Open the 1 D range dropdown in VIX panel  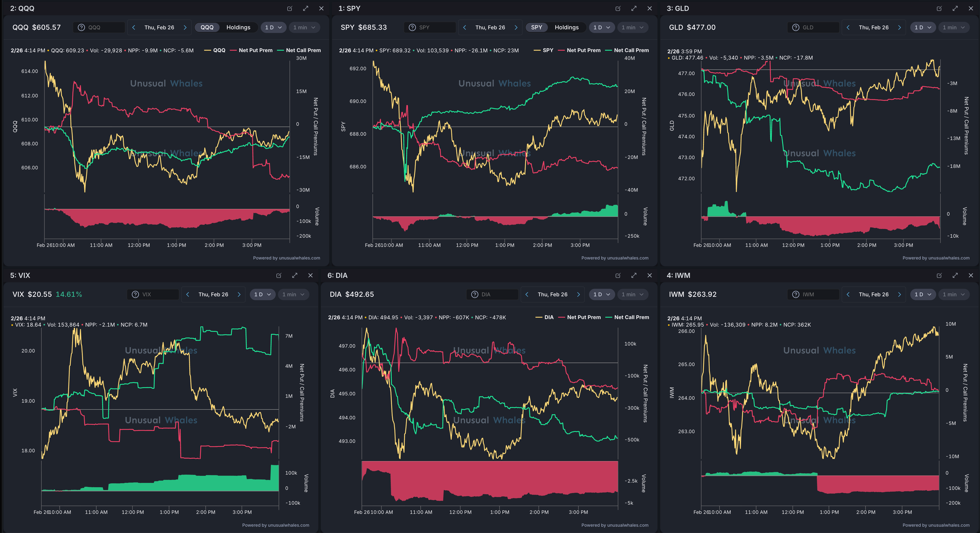[x=262, y=294]
